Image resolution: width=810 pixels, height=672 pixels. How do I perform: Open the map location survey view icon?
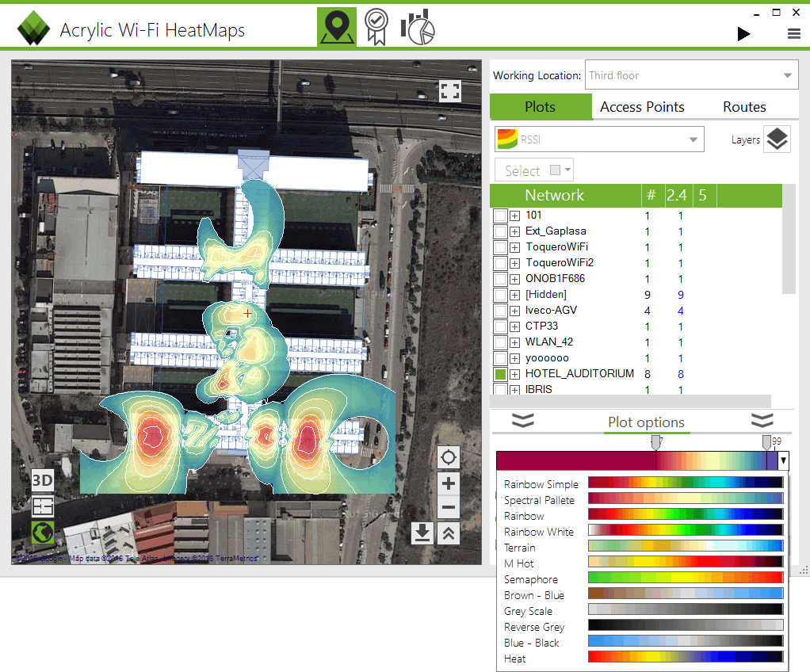[x=336, y=27]
